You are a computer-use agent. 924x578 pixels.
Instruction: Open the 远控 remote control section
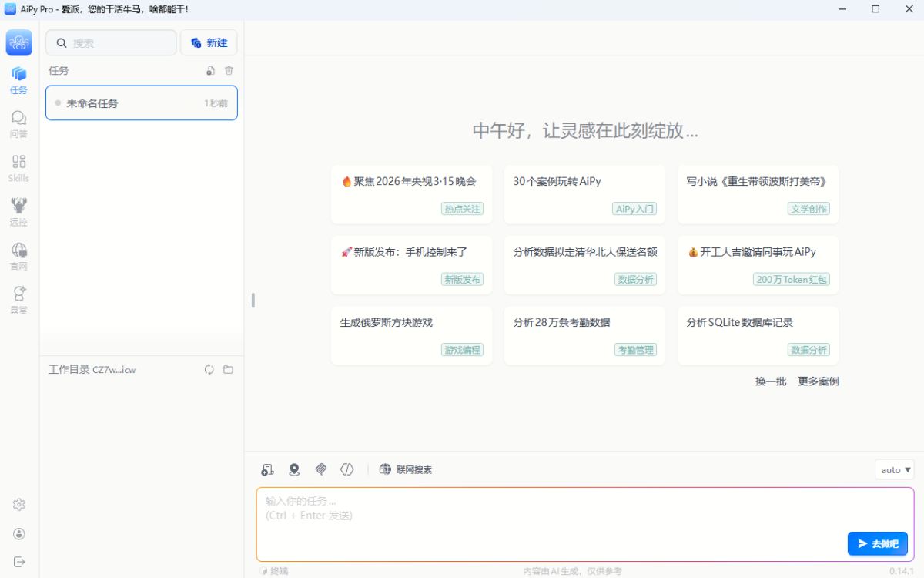19,212
